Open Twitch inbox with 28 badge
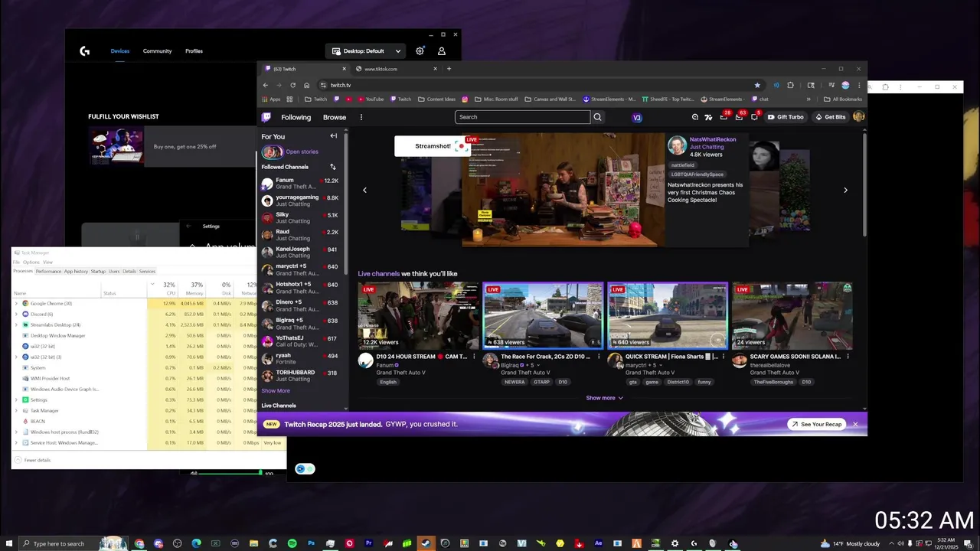Screen dimensions: 980x551 coord(724,117)
